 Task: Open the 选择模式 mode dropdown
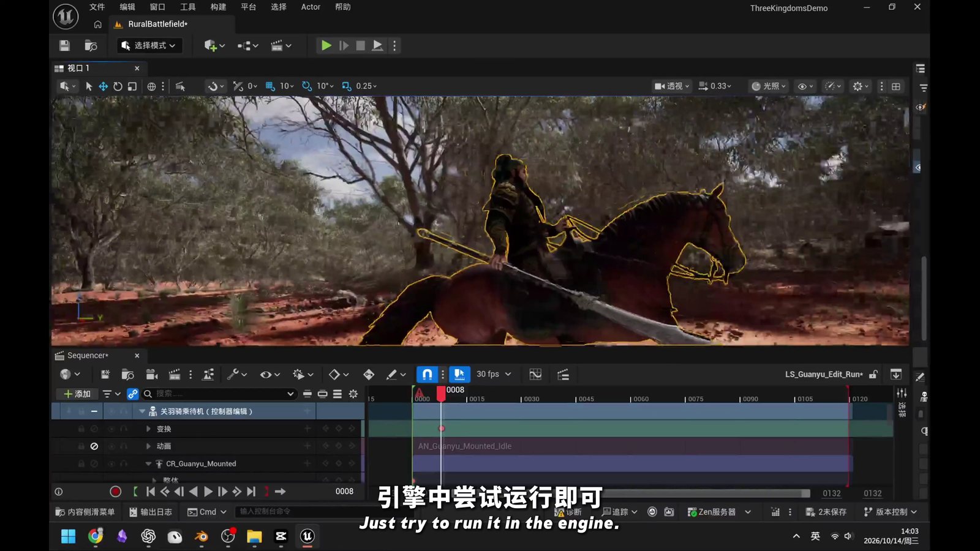[x=149, y=45]
